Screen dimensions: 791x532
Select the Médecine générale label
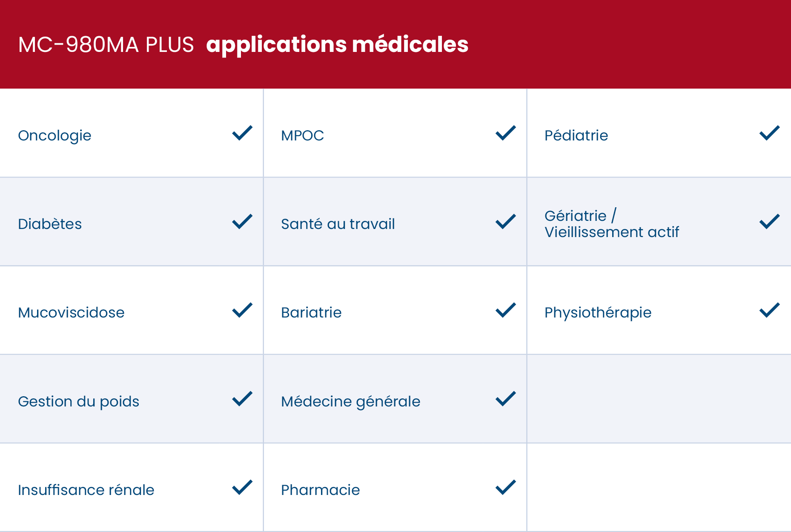(x=350, y=402)
